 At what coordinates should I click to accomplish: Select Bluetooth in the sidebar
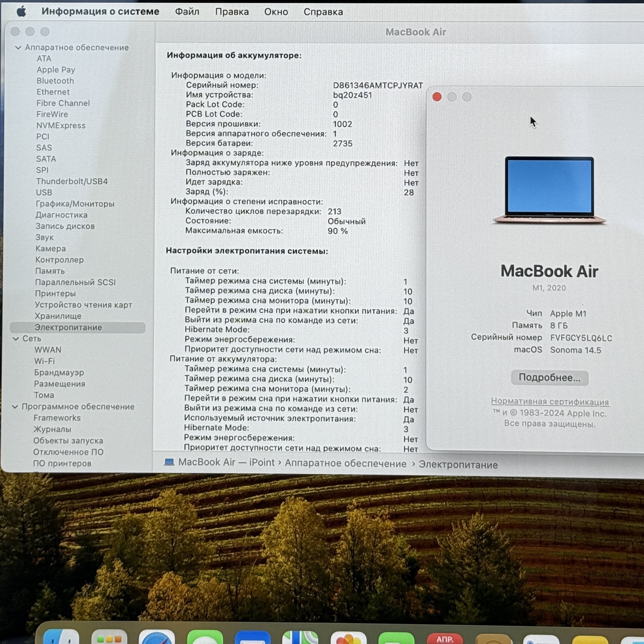point(55,81)
